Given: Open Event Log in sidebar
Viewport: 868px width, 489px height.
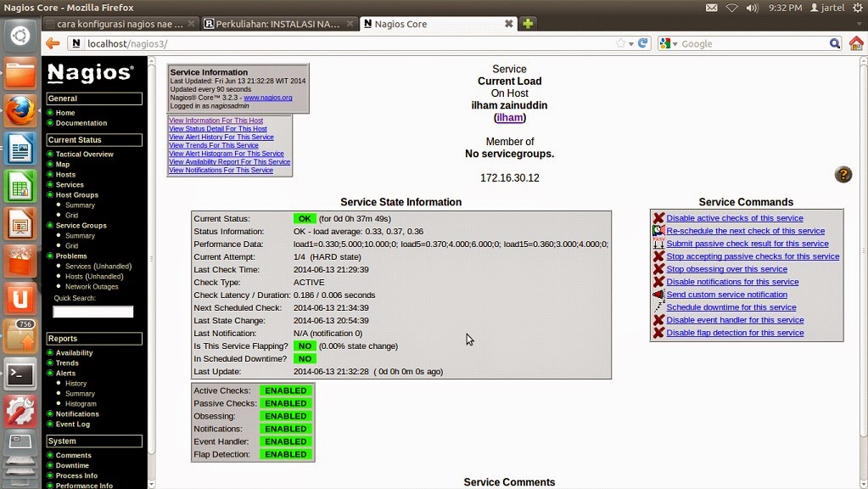Looking at the screenshot, I should [72, 424].
